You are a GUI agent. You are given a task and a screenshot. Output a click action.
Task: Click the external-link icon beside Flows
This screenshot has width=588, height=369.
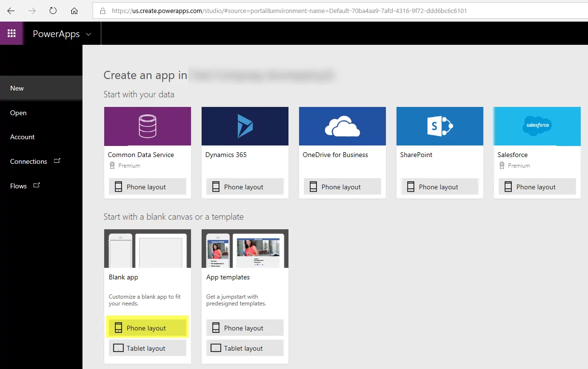37,185
